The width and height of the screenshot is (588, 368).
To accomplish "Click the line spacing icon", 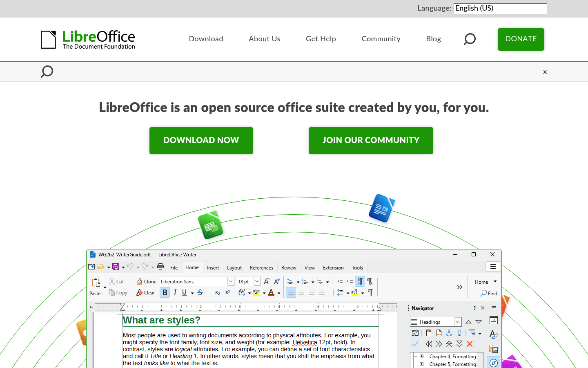I will (x=340, y=292).
